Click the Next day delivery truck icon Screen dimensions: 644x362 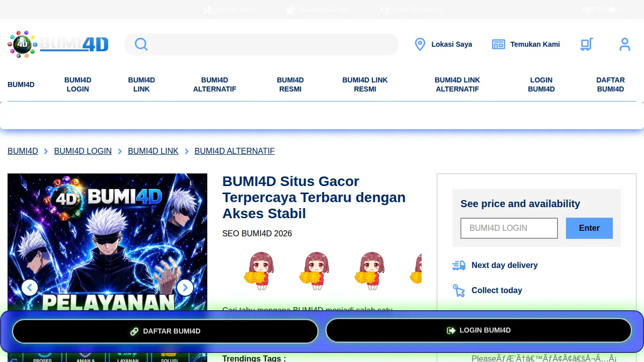pyautogui.click(x=459, y=265)
